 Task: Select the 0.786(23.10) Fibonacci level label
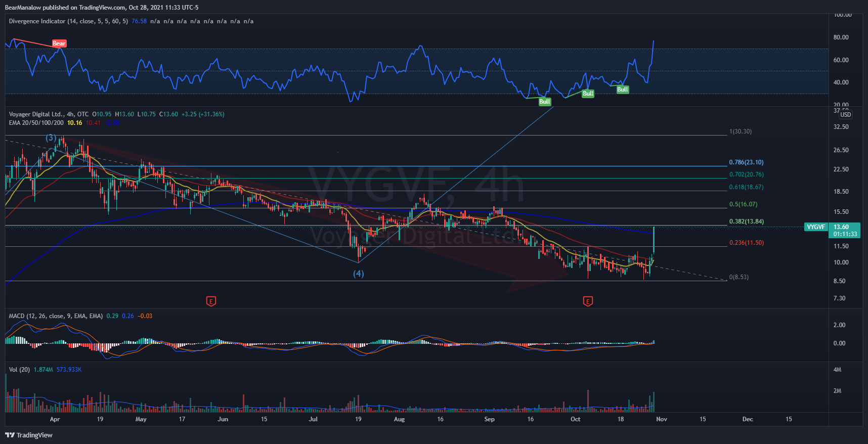(746, 162)
